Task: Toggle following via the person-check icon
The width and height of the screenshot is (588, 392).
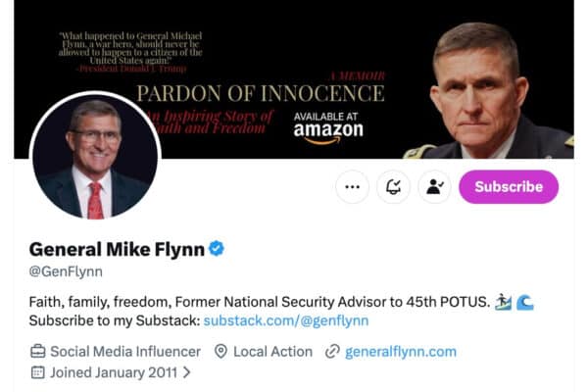Action: [x=434, y=186]
